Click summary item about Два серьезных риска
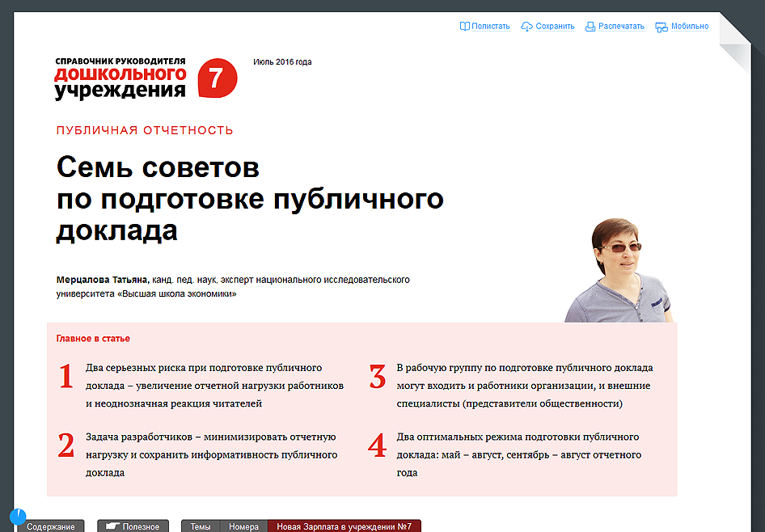765x532 pixels. pyautogui.click(x=214, y=386)
